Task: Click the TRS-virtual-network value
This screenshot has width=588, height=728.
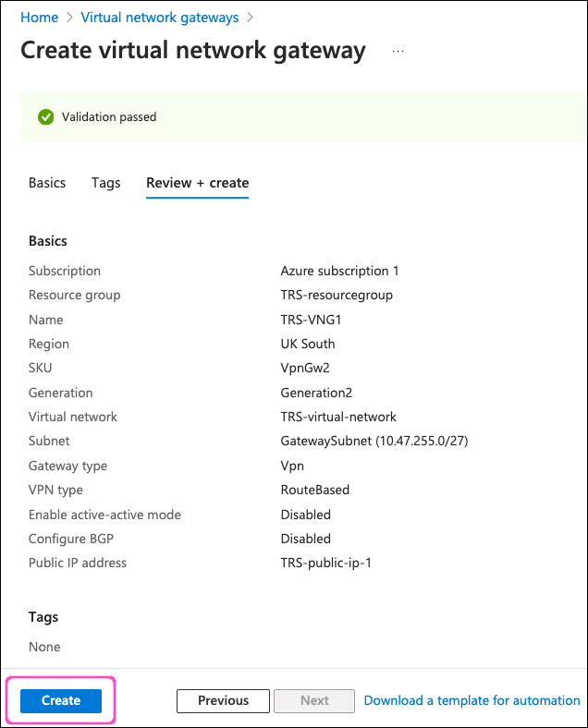Action: 338,417
